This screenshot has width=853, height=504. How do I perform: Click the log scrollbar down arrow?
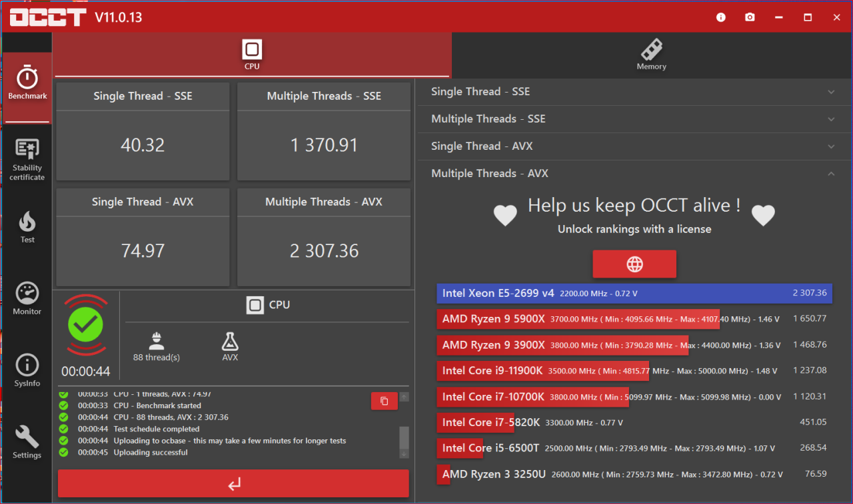[404, 453]
